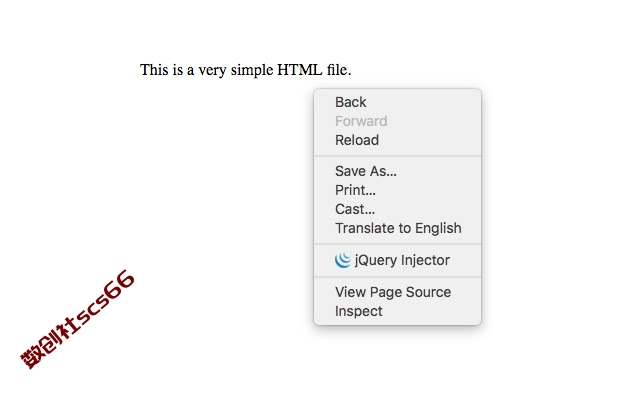
Task: Click the jQuery Injector text label
Action: [x=402, y=260]
